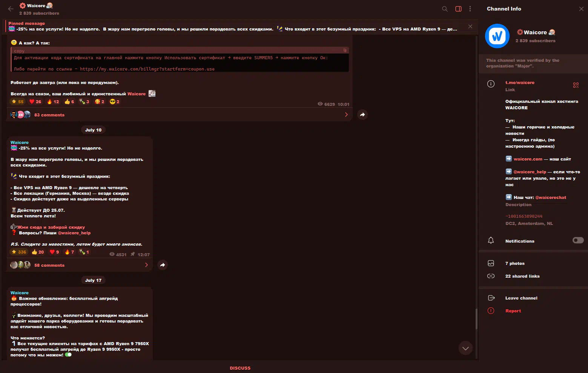
Task: Open commenter avatars beside 83 comments
Action: (x=21, y=115)
